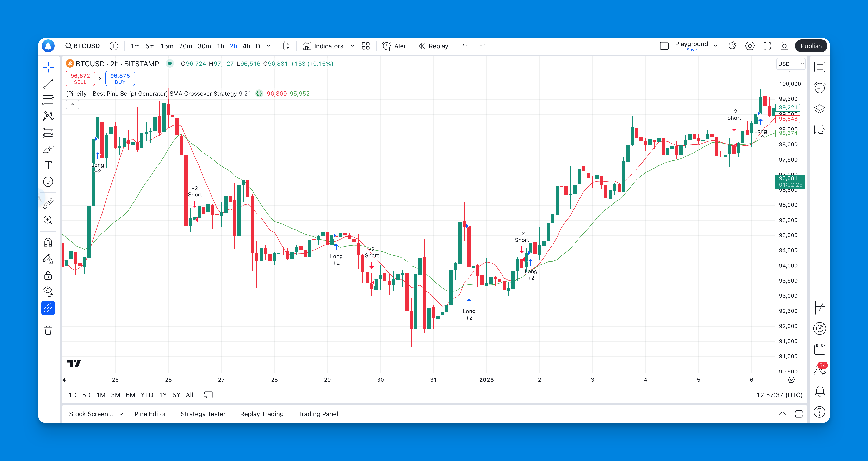
Task: Toggle lock all drawing tools
Action: point(48,276)
